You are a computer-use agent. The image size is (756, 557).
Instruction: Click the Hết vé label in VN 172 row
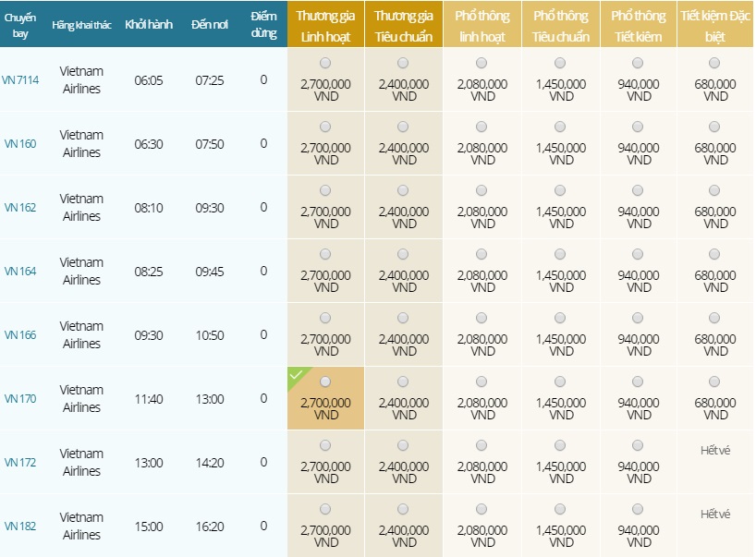715,451
